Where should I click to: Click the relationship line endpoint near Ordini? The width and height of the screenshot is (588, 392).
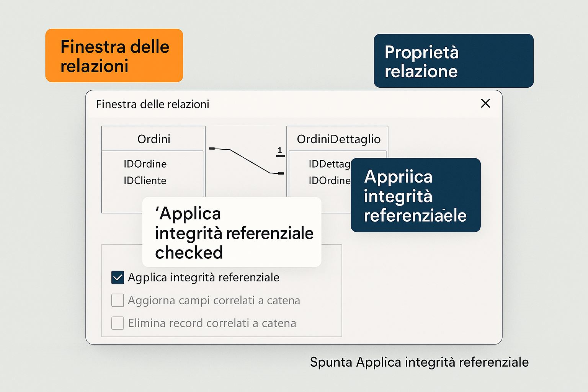[212, 148]
